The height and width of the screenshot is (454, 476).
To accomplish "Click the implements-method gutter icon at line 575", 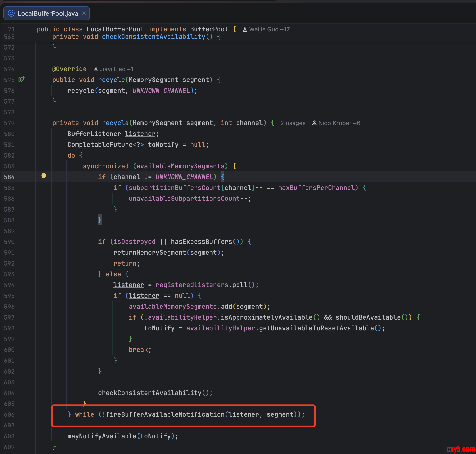I will (x=21, y=80).
